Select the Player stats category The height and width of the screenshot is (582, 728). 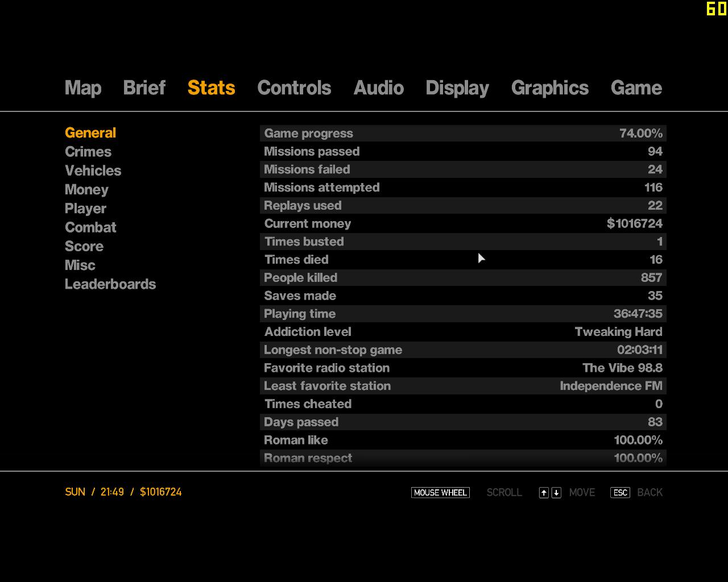click(85, 209)
